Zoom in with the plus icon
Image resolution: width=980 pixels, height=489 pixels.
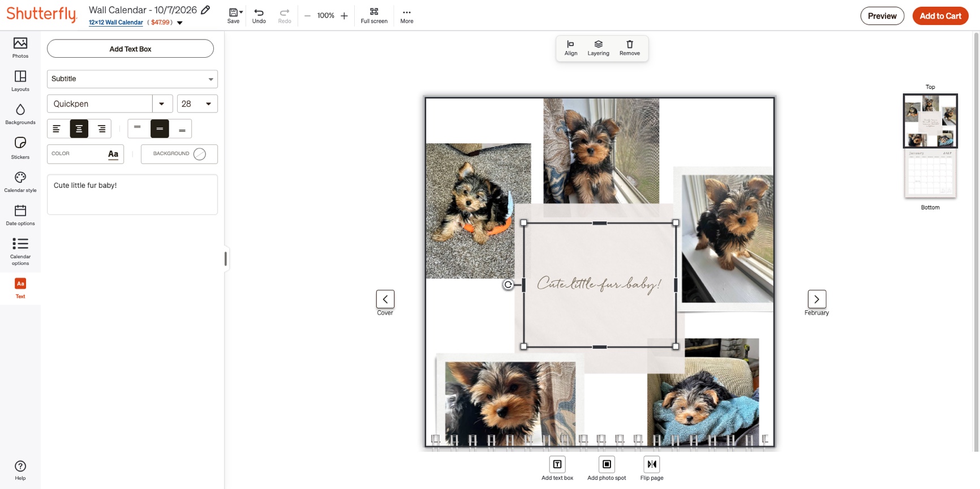[344, 16]
